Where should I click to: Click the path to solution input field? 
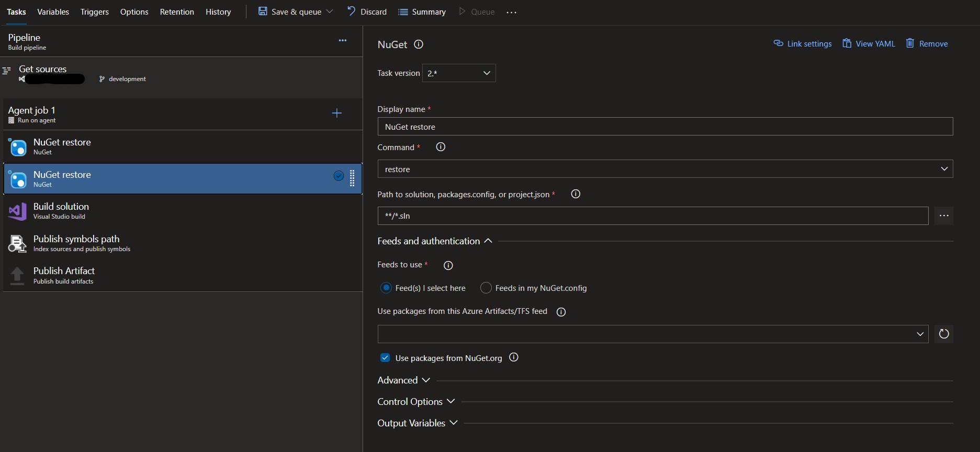653,216
